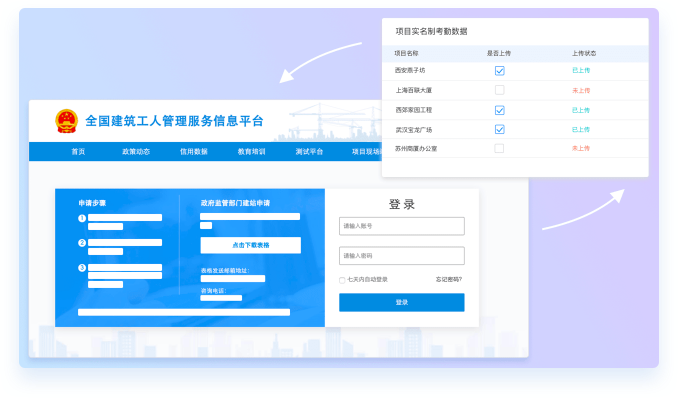Viewport: 678px width, 398px height.
Task: Click 已上传 status in 武汉宝龙广场 row
Action: (x=581, y=130)
